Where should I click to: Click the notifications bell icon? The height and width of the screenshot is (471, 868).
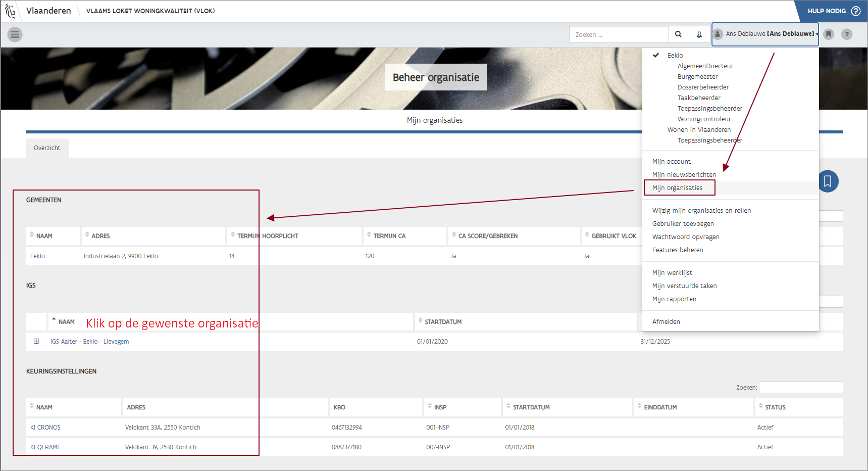point(699,34)
